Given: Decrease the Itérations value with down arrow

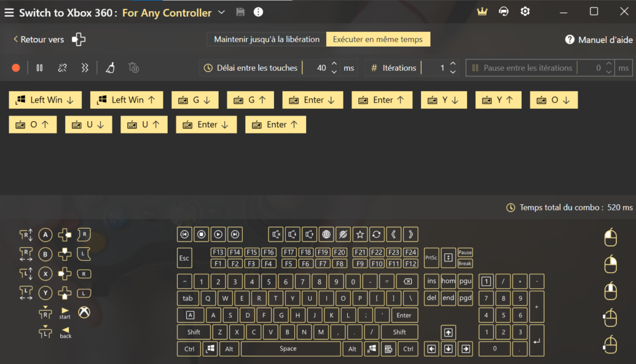Looking at the screenshot, I should point(453,71).
